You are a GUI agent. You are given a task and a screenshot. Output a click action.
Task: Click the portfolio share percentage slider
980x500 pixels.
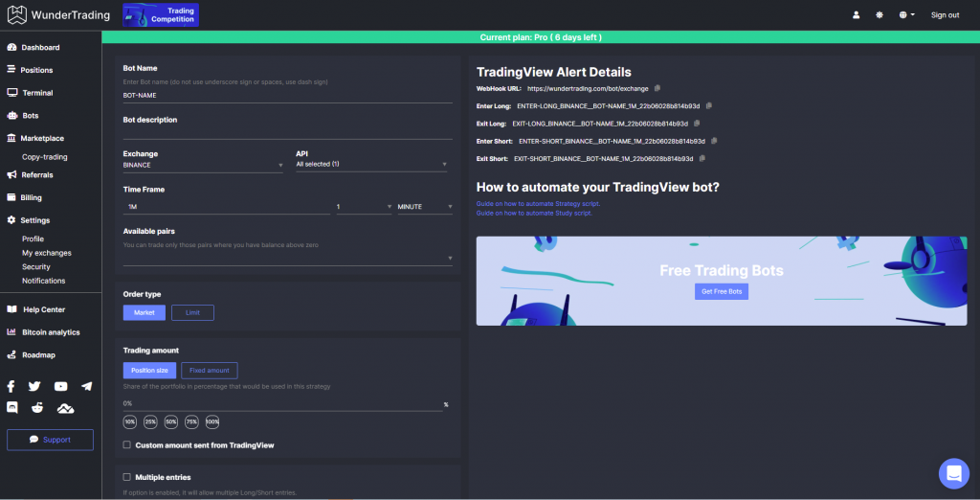[282, 404]
